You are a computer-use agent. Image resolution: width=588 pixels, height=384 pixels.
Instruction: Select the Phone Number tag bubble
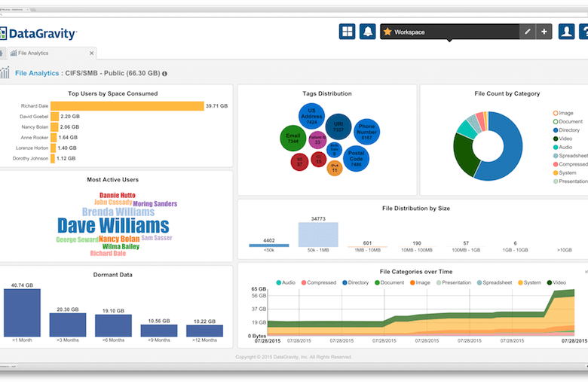tap(367, 132)
